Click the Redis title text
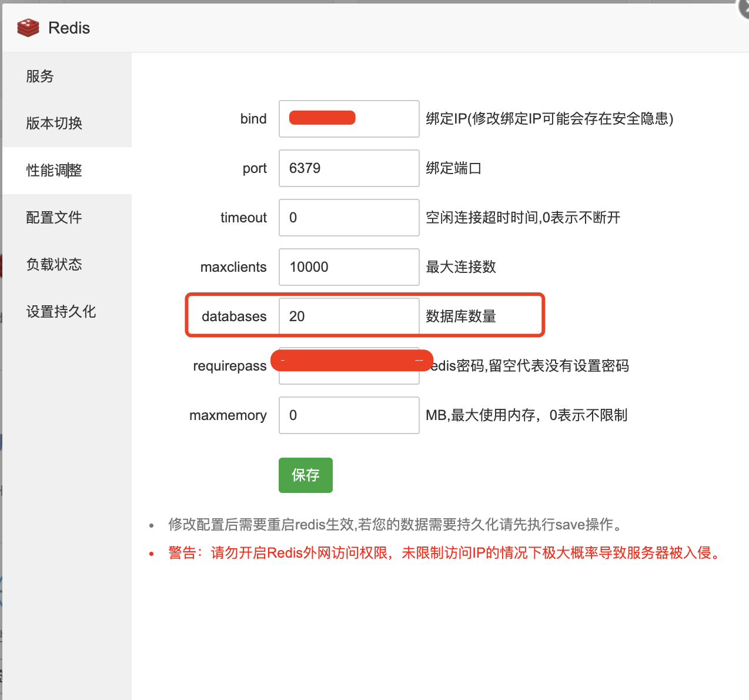 [x=69, y=28]
